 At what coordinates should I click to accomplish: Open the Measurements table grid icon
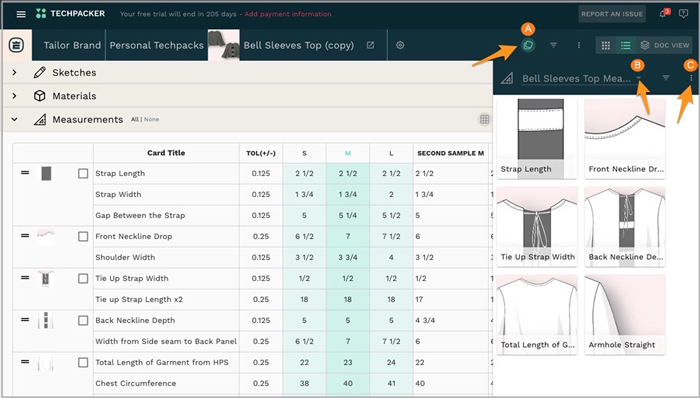click(484, 119)
